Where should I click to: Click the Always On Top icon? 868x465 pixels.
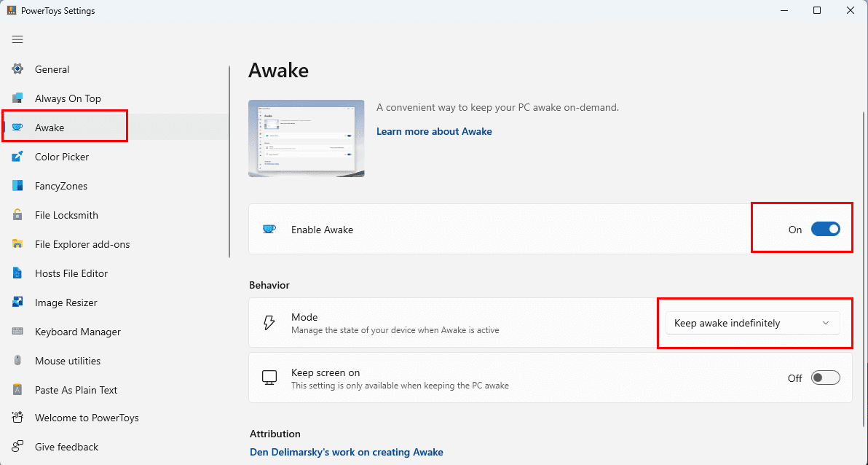pos(17,98)
